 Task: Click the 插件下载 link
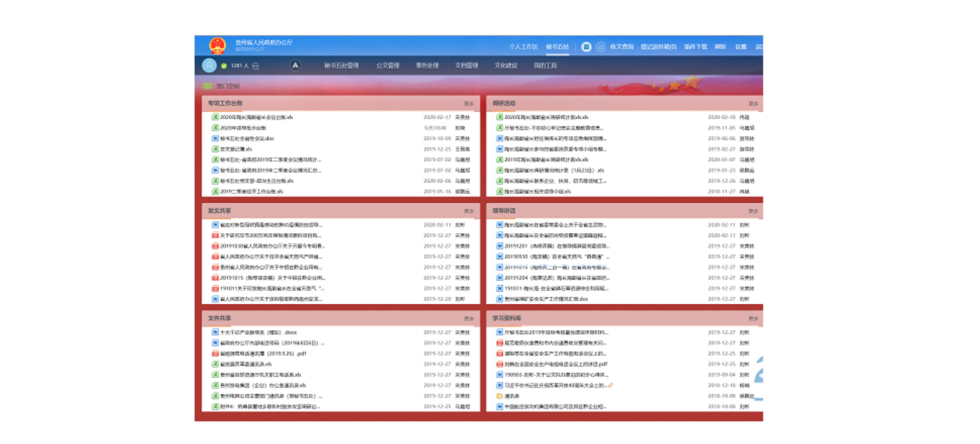695,47
